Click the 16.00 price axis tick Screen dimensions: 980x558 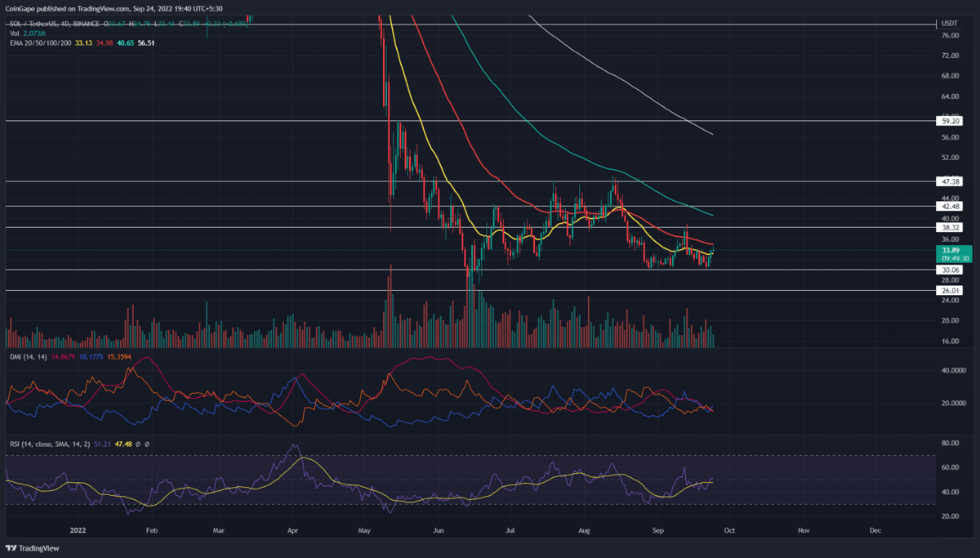click(x=949, y=341)
